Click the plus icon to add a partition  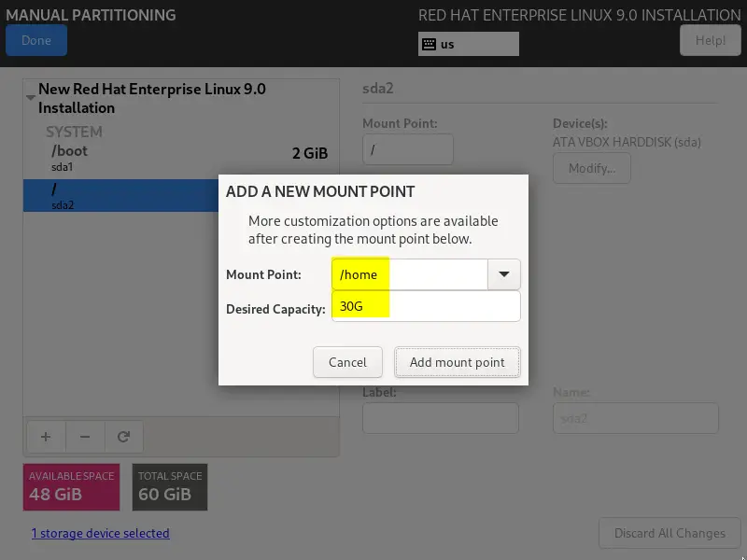pos(46,437)
